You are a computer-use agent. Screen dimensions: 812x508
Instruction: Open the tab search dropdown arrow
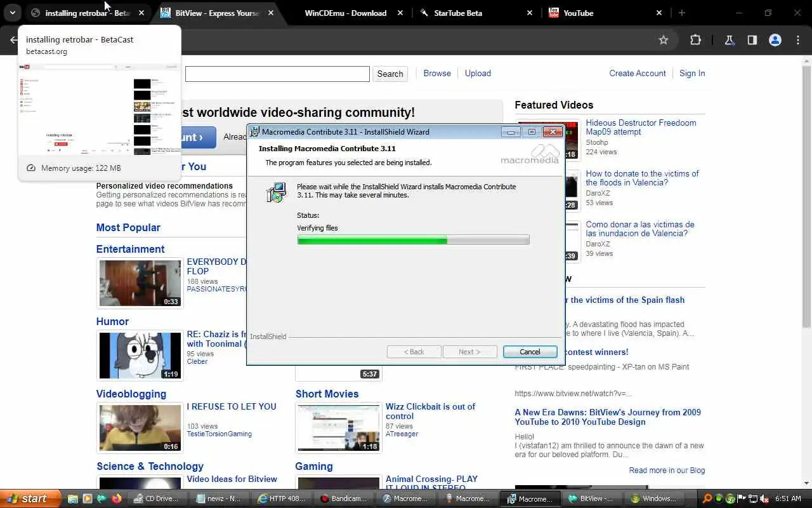point(12,13)
